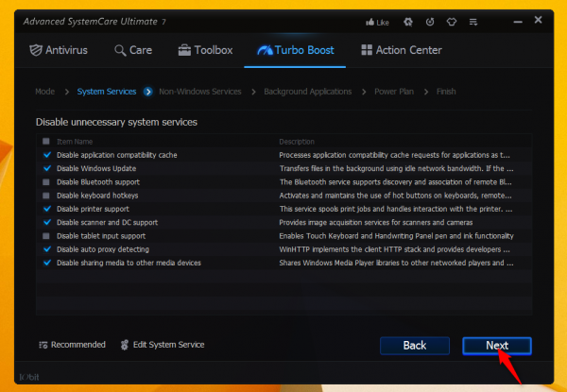Click the Back button

(415, 346)
